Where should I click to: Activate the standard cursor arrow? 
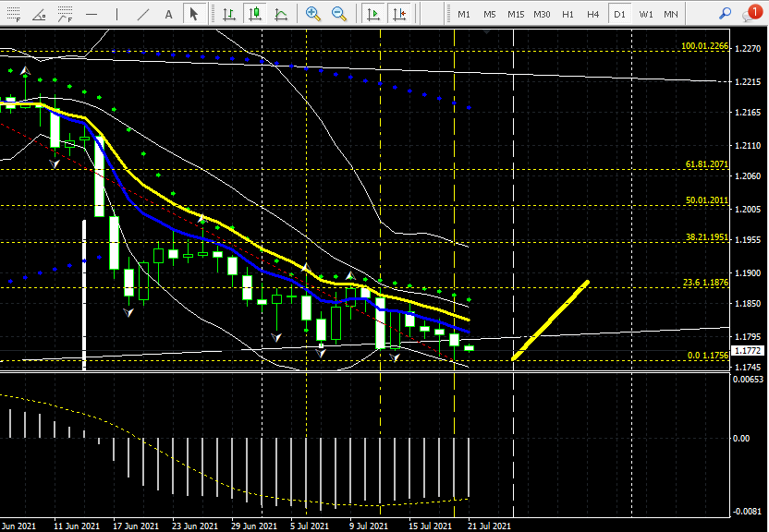[194, 14]
